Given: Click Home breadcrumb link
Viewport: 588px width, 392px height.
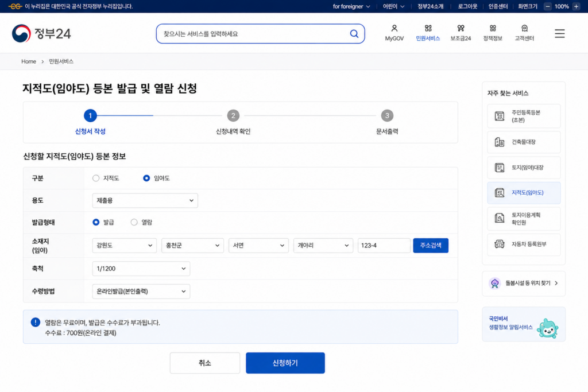Looking at the screenshot, I should 29,61.
